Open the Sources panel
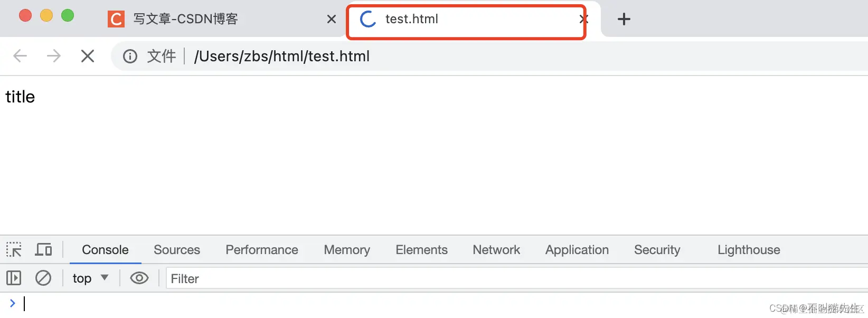 click(177, 250)
